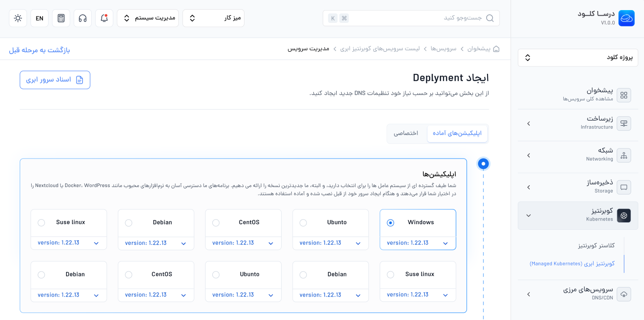Expand the شبکه Networking chevron
The width and height of the screenshot is (644, 320).
[528, 155]
